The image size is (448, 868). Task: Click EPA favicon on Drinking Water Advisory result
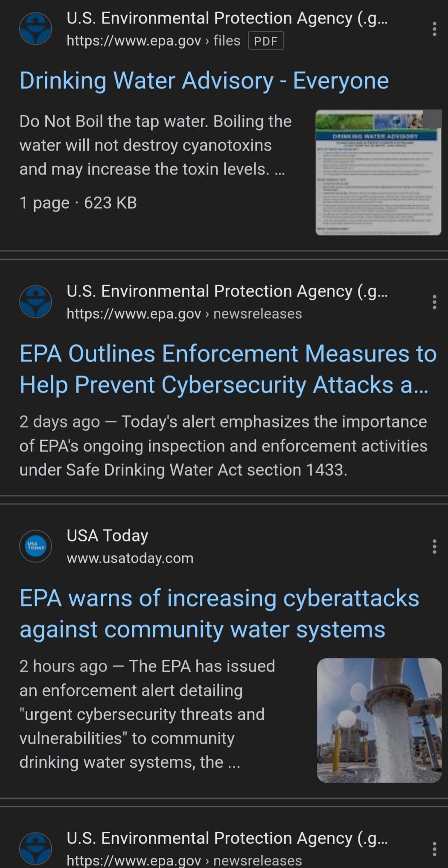coord(35,29)
